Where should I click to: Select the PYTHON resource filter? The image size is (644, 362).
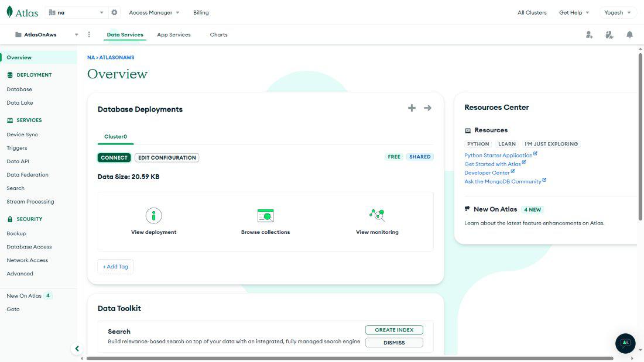(x=478, y=144)
